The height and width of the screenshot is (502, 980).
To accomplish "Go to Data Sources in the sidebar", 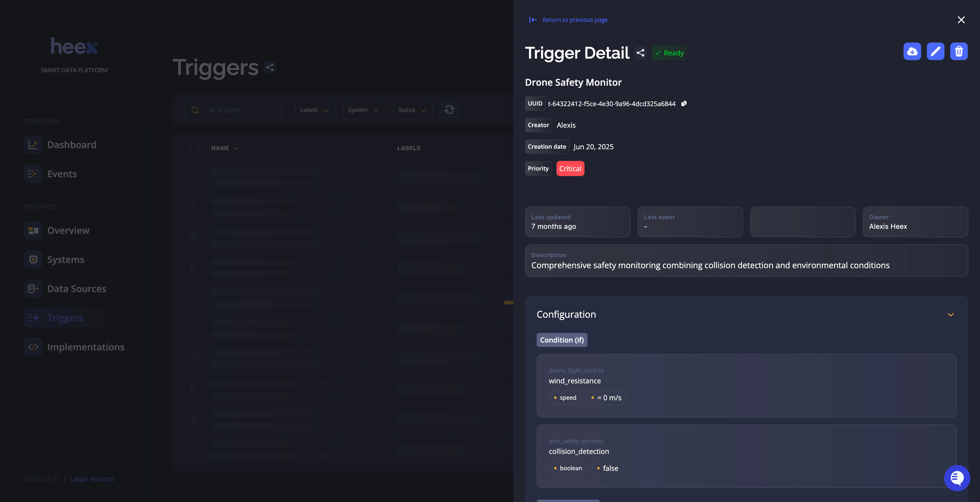I will [x=76, y=289].
